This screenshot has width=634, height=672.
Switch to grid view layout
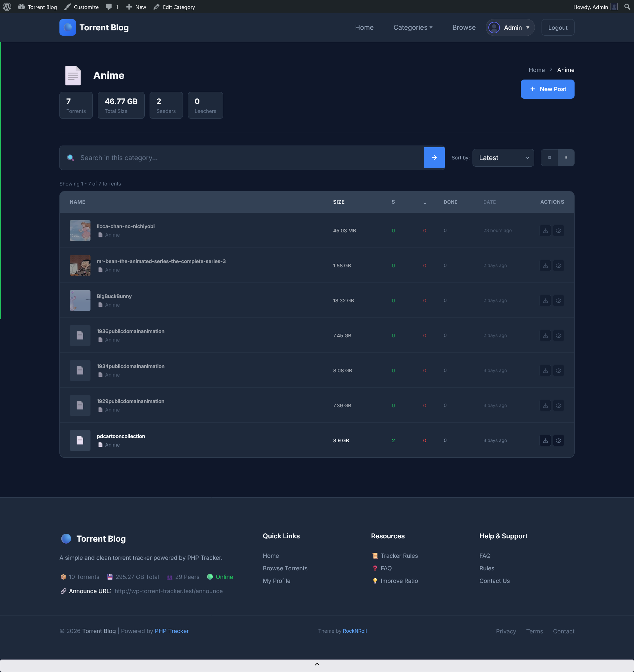549,157
